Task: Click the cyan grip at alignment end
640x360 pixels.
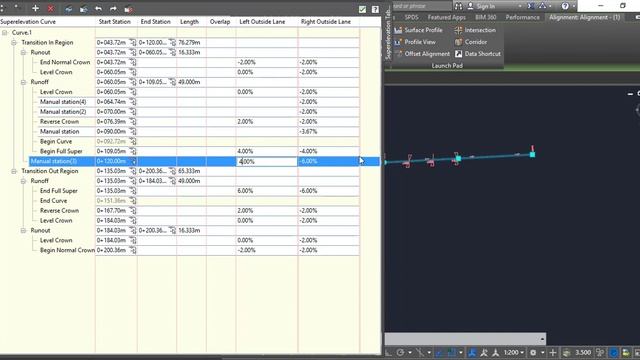Action: (532, 154)
